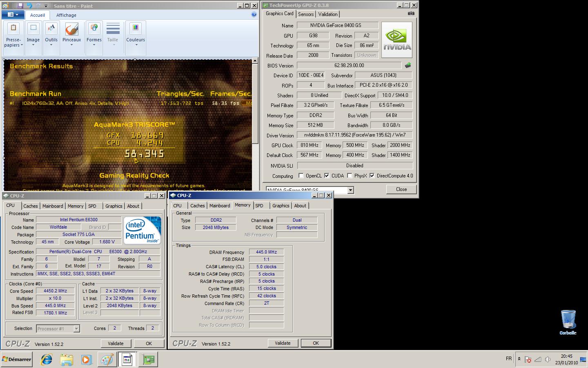The height and width of the screenshot is (368, 588).
Task: Open the Validation tab in GPU-Z
Action: (x=328, y=14)
